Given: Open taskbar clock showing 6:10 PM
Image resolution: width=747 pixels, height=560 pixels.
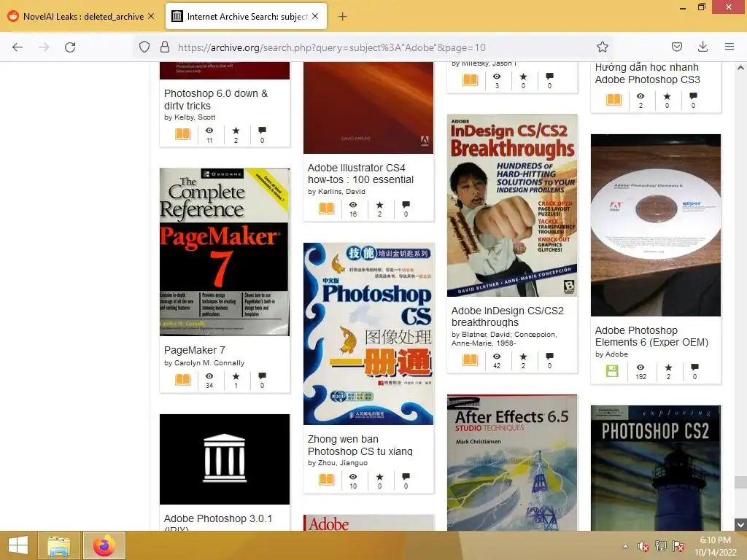Looking at the screenshot, I should 715,546.
